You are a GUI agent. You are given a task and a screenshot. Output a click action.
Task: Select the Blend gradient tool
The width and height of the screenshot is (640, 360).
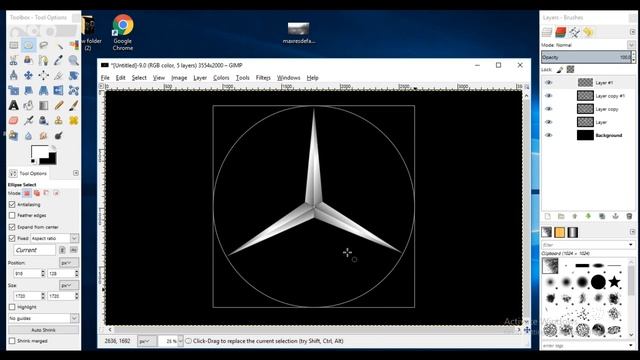click(43, 105)
